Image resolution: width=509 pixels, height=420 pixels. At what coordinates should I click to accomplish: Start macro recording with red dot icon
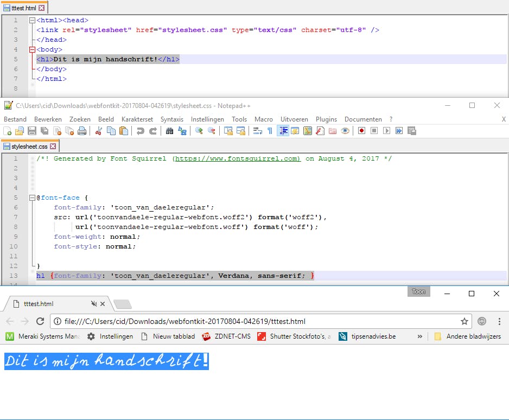361,131
